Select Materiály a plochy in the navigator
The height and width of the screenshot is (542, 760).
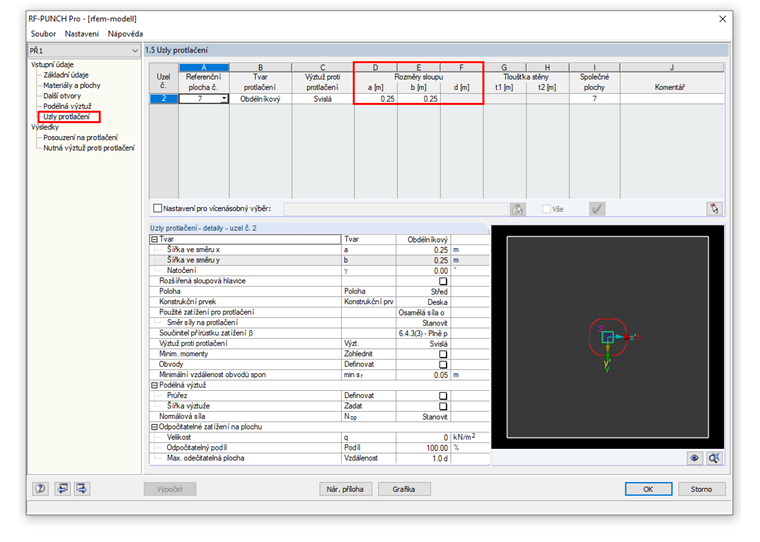pyautogui.click(x=72, y=85)
